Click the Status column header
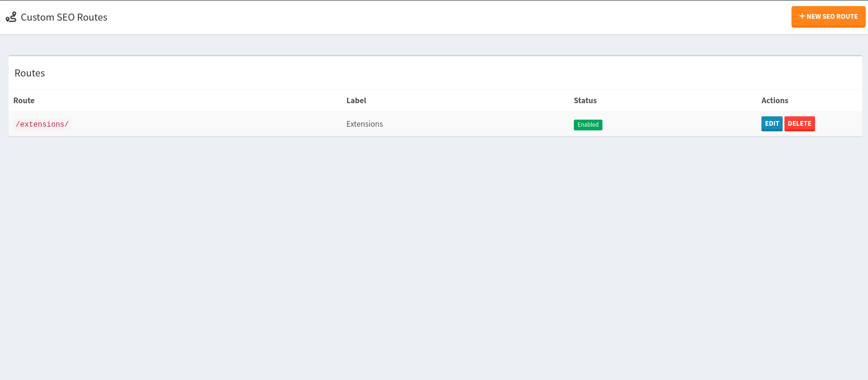The image size is (868, 380). click(x=585, y=100)
